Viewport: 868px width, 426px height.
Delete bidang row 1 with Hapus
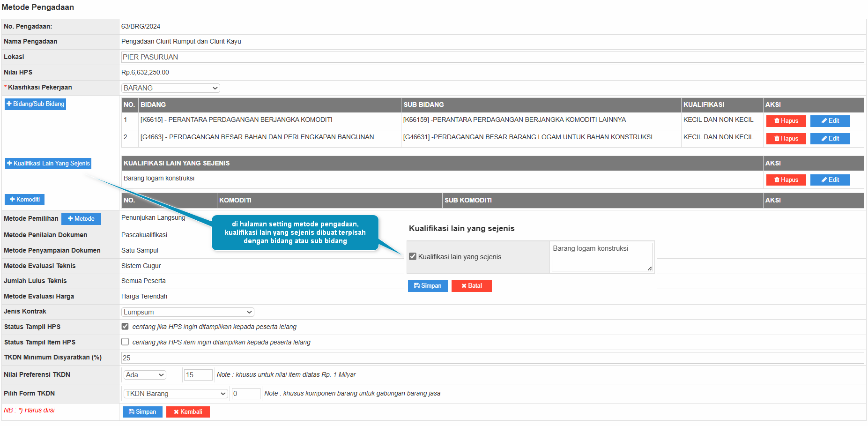(x=786, y=121)
